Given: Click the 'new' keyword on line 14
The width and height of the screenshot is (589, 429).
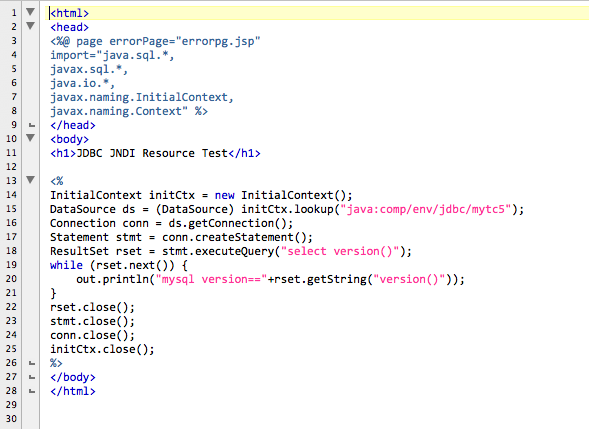Looking at the screenshot, I should pos(225,195).
